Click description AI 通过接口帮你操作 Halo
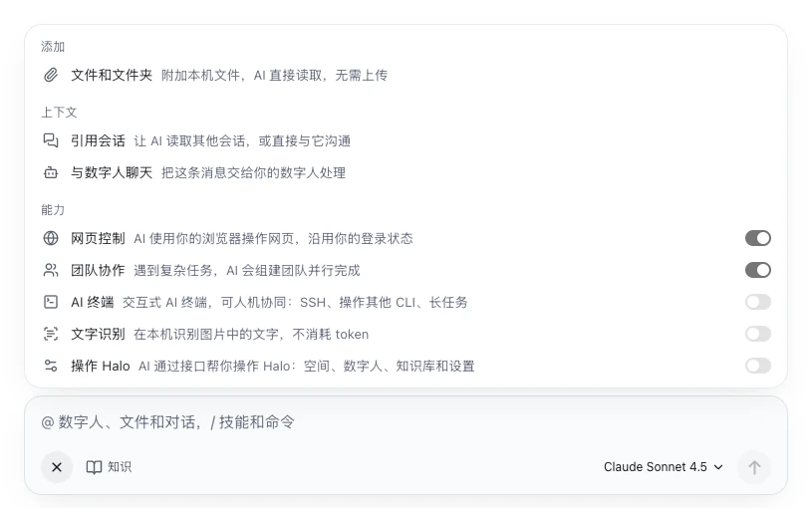This screenshot has height=508, width=812. [x=214, y=367]
